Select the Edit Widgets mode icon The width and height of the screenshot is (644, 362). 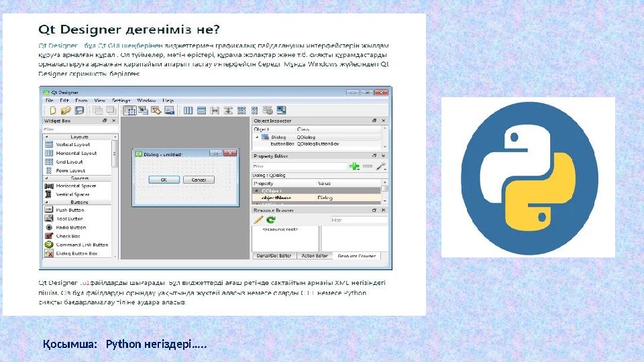tap(129, 111)
